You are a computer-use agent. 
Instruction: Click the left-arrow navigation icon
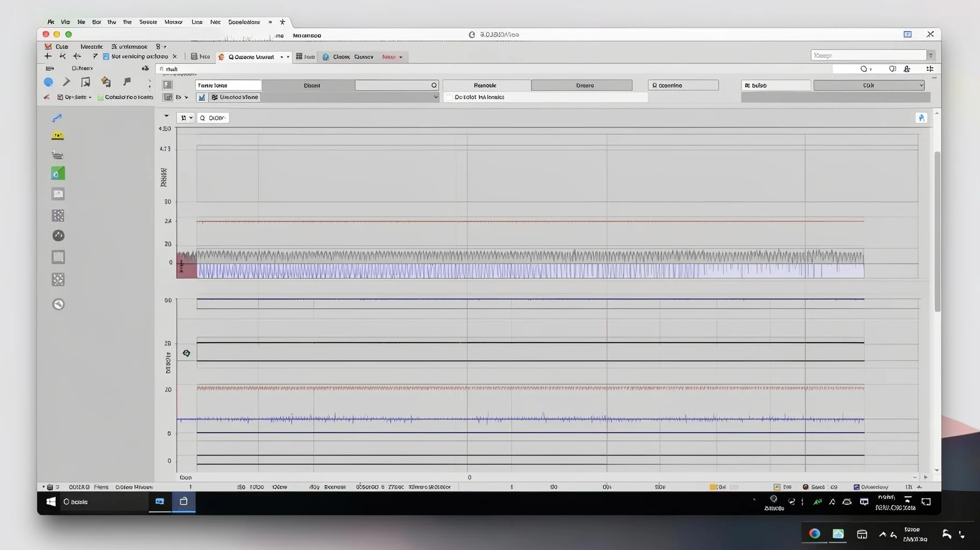point(77,56)
